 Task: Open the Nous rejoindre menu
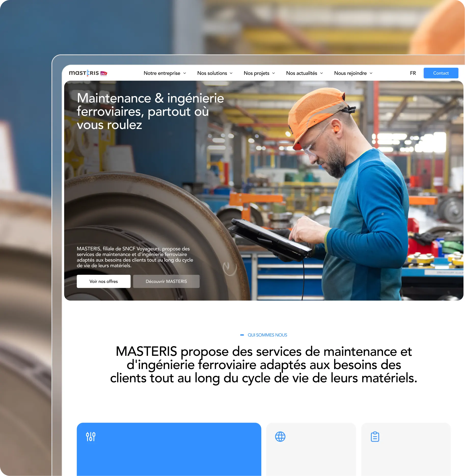pyautogui.click(x=350, y=73)
